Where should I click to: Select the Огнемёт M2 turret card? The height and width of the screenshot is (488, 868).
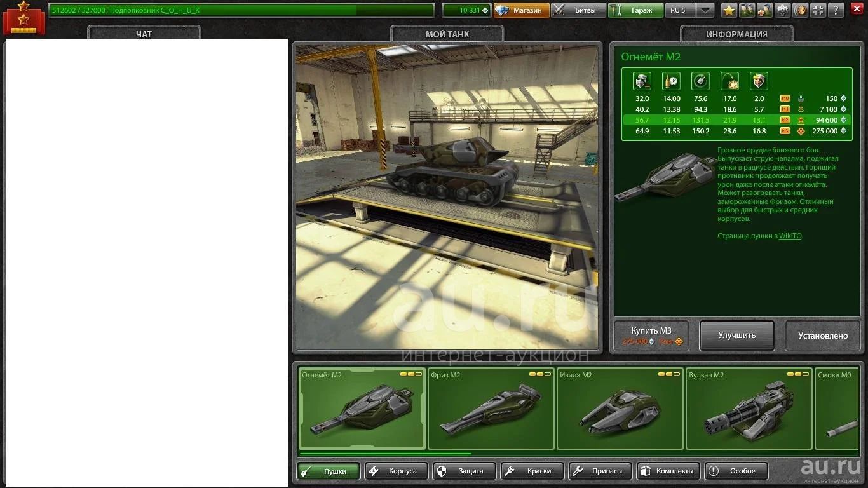(362, 409)
